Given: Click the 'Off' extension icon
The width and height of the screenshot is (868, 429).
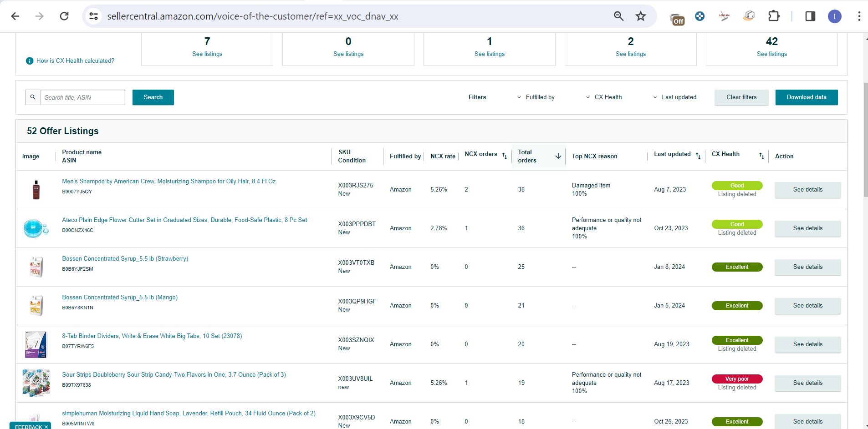Looking at the screenshot, I should pos(678,19).
